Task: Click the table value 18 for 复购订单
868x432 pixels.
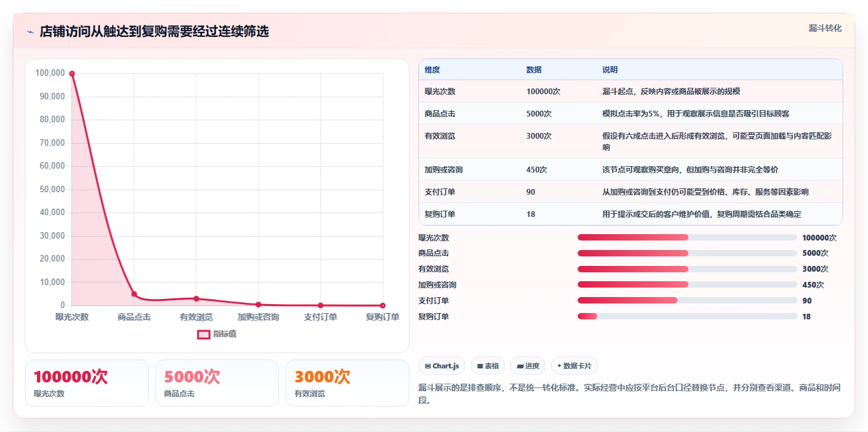Action: [531, 214]
